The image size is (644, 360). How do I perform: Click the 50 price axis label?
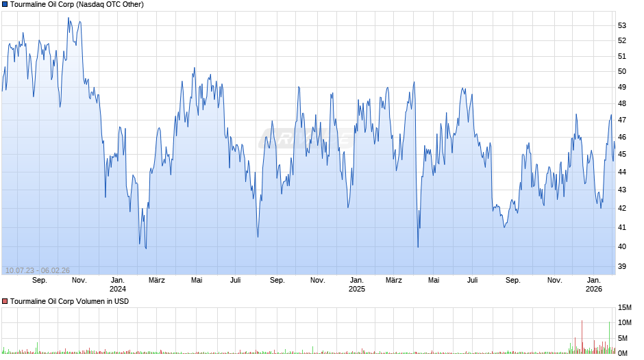pyautogui.click(x=622, y=71)
